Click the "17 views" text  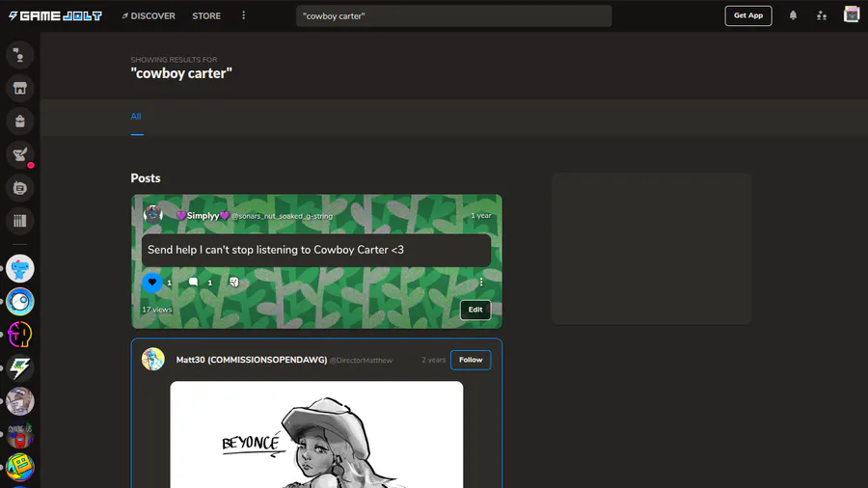click(x=156, y=310)
